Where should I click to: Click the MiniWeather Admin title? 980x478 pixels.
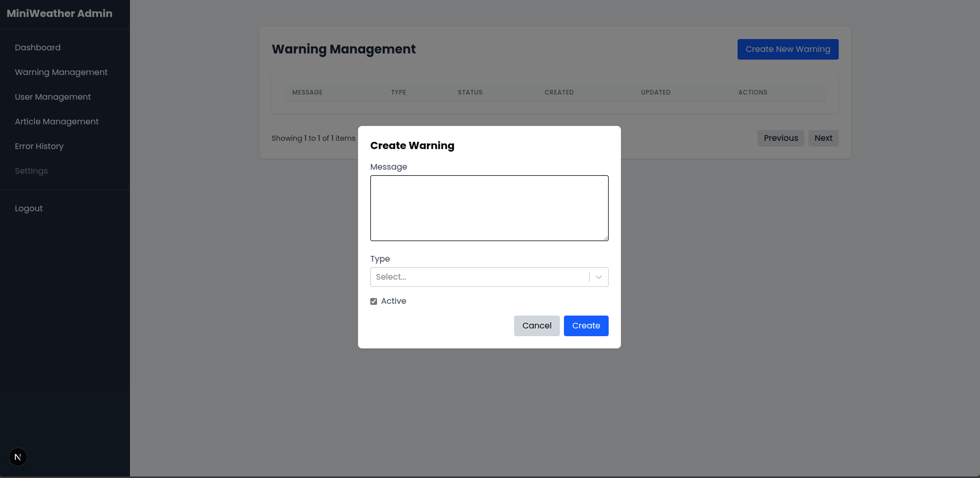coord(60,14)
